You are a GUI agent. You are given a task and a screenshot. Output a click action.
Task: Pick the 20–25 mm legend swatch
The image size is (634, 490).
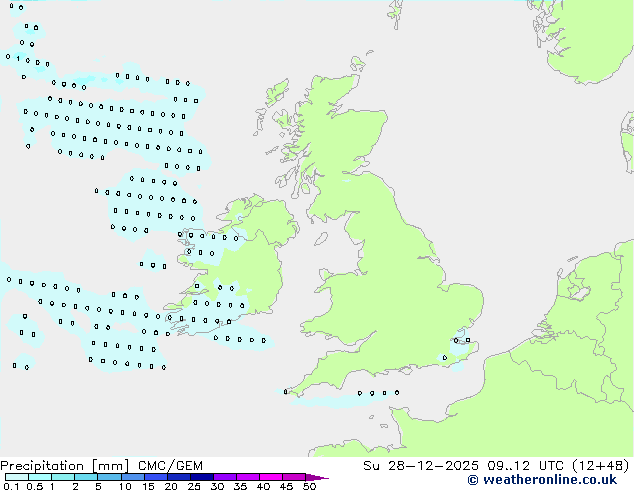click(178, 477)
